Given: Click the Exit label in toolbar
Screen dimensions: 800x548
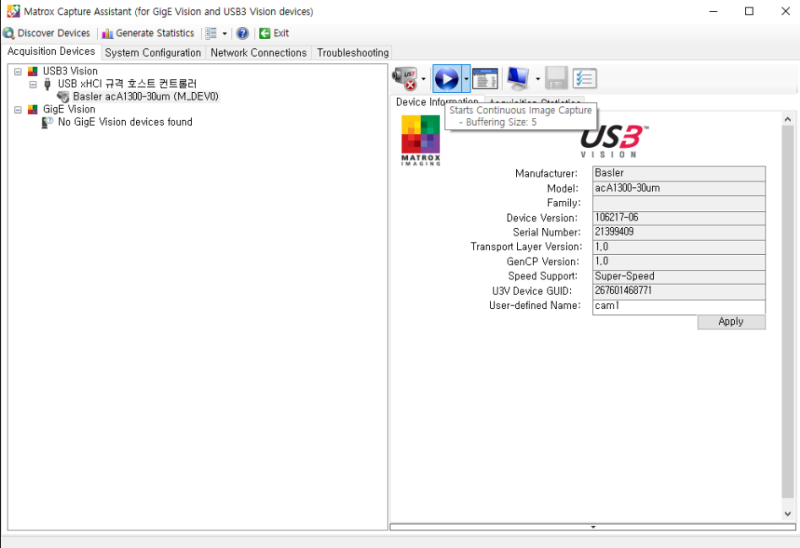Looking at the screenshot, I should [281, 33].
